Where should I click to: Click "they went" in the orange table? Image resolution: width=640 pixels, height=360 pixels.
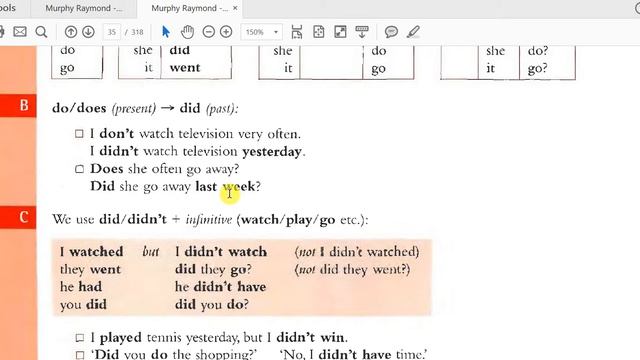point(90,270)
